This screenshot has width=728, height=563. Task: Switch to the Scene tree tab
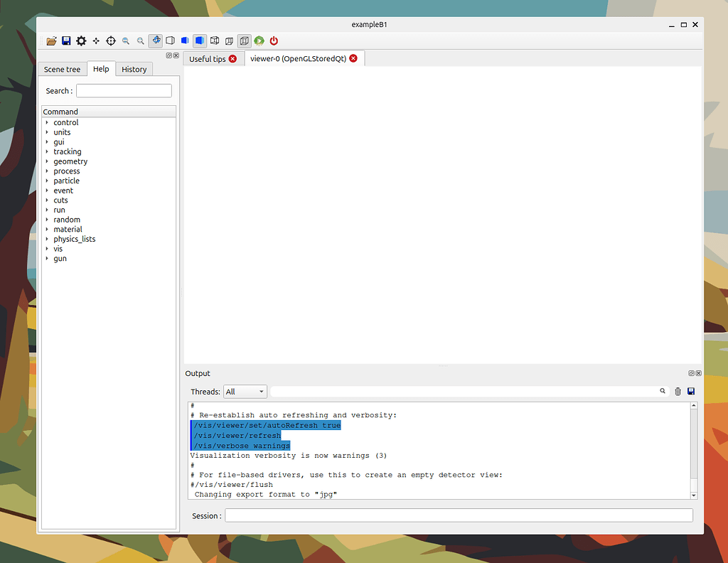coord(62,69)
